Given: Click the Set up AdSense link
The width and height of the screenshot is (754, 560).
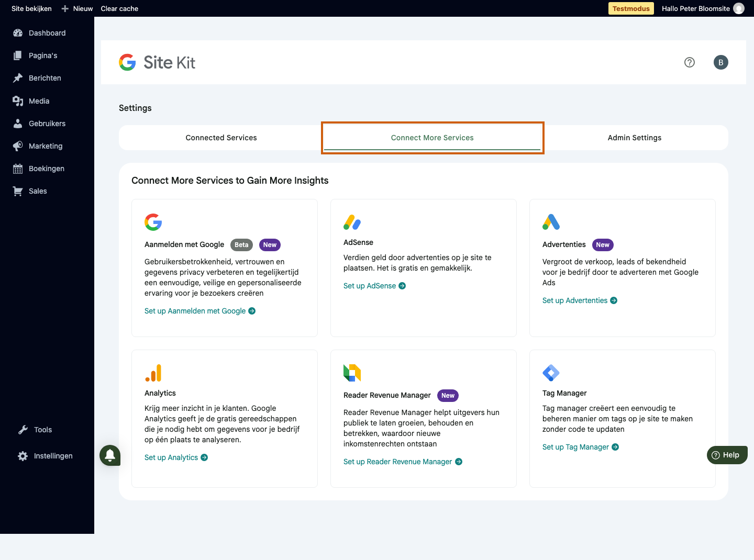Looking at the screenshot, I should click(374, 286).
